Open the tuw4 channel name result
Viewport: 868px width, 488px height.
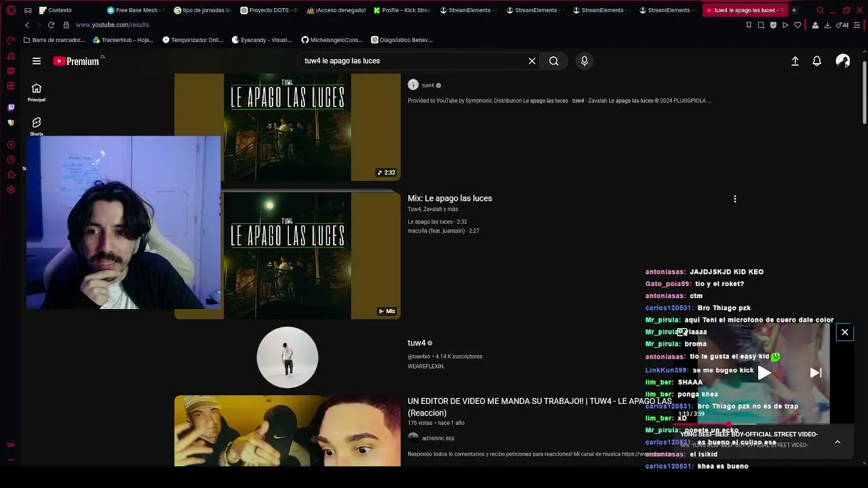(x=416, y=343)
